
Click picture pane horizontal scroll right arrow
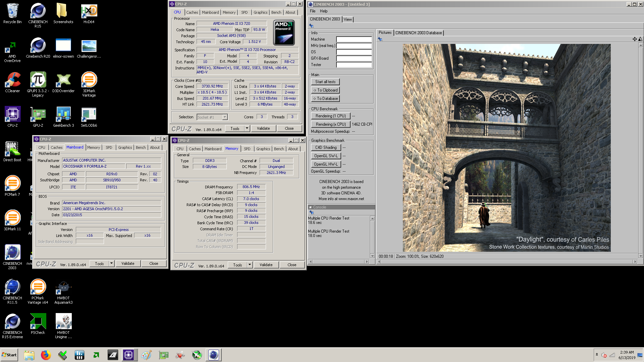(x=635, y=262)
